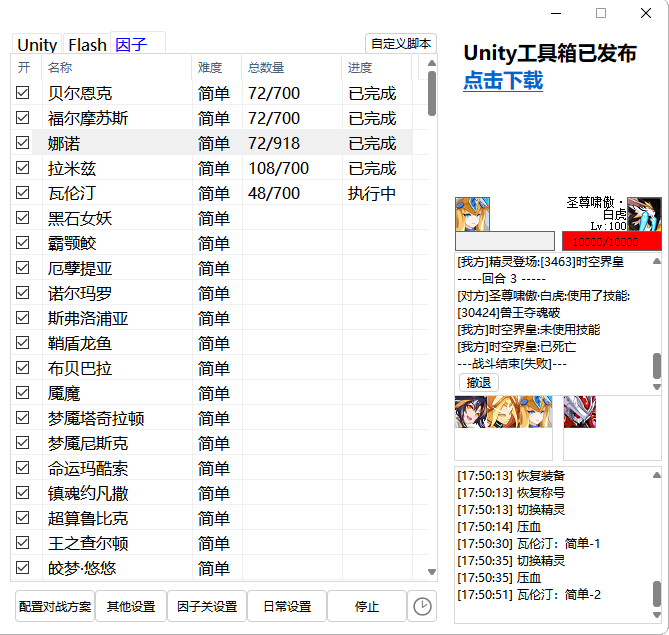Select the red armored spirit portrait

(580, 412)
